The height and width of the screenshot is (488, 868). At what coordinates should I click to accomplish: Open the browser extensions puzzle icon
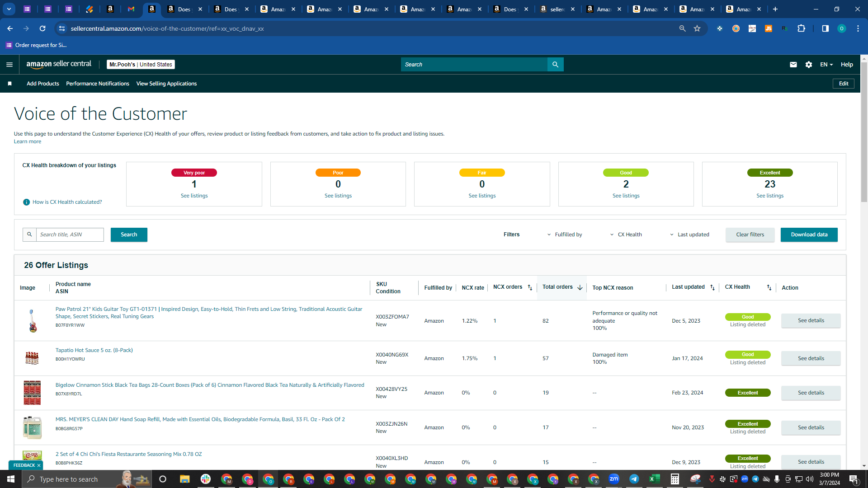pos(801,28)
